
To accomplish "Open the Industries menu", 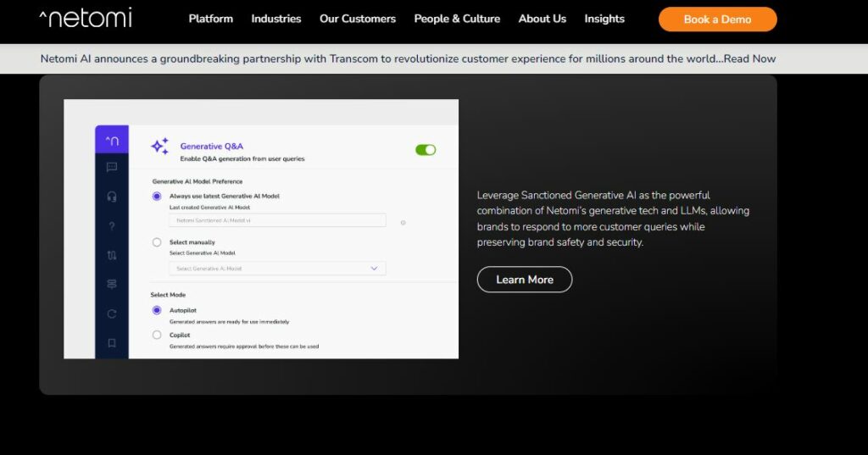I will coord(276,19).
